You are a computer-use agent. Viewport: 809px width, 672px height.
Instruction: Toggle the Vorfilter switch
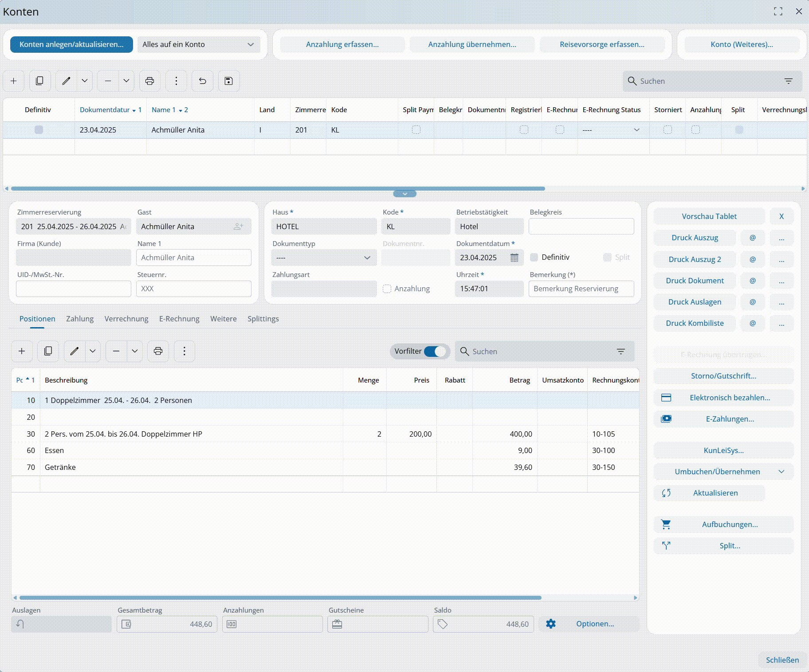point(434,352)
